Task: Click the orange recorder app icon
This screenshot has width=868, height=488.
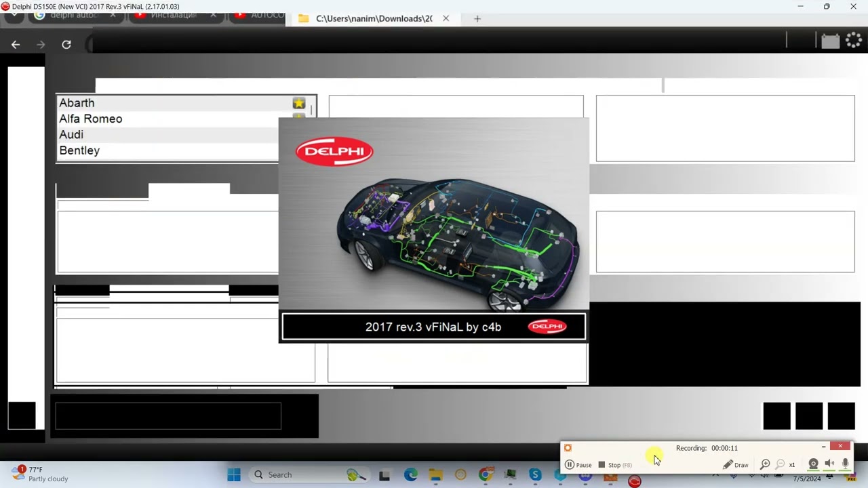Action: point(568,448)
